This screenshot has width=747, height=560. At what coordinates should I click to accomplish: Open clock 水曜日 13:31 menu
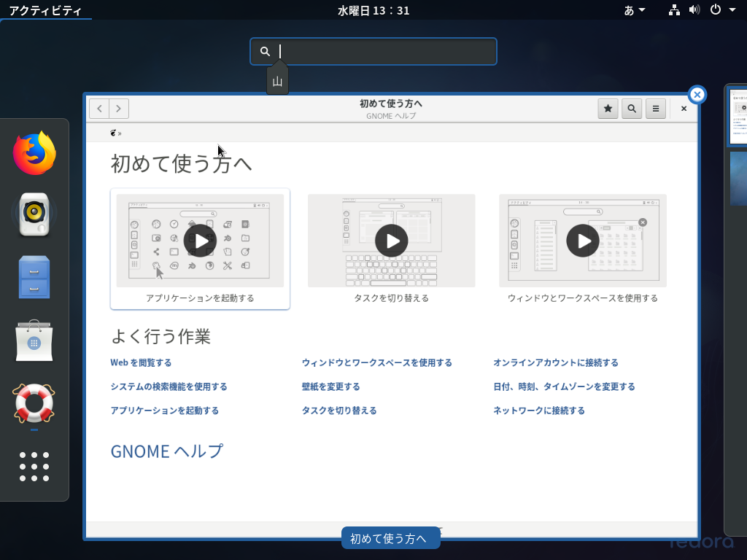[x=373, y=10]
